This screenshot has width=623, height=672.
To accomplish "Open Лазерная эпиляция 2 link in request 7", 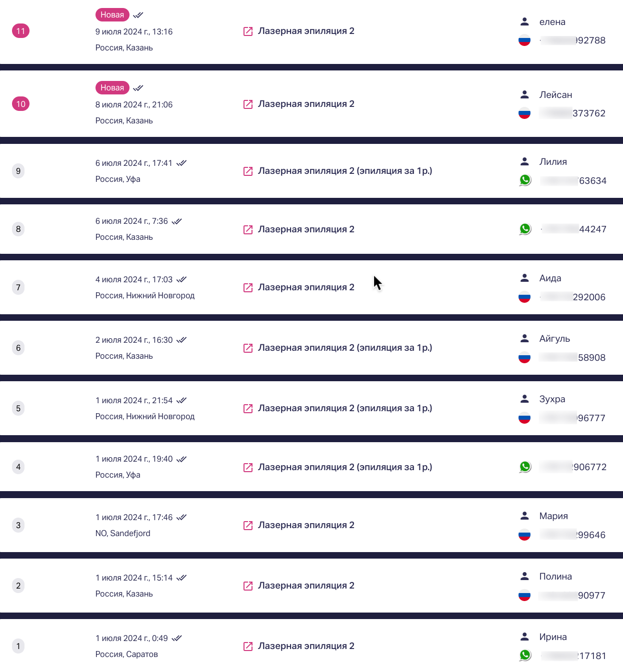I will [306, 287].
